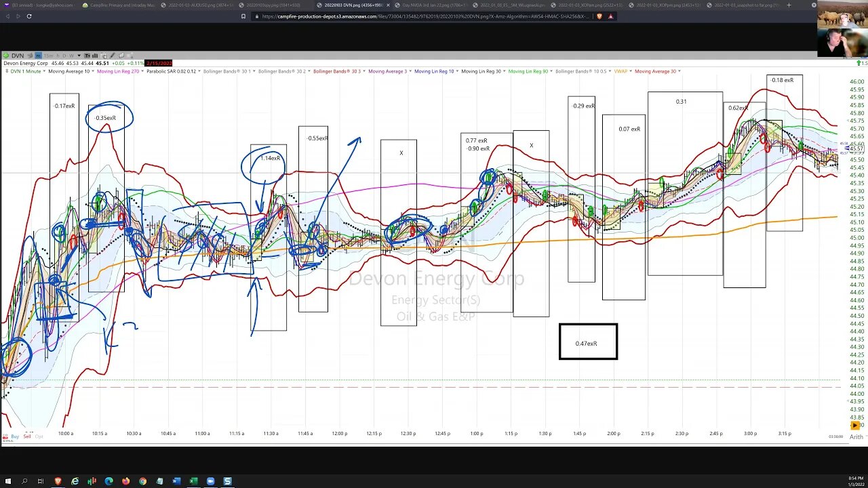Image resolution: width=868 pixels, height=488 pixels.
Task: Click the Sell button below chart
Action: (27, 436)
